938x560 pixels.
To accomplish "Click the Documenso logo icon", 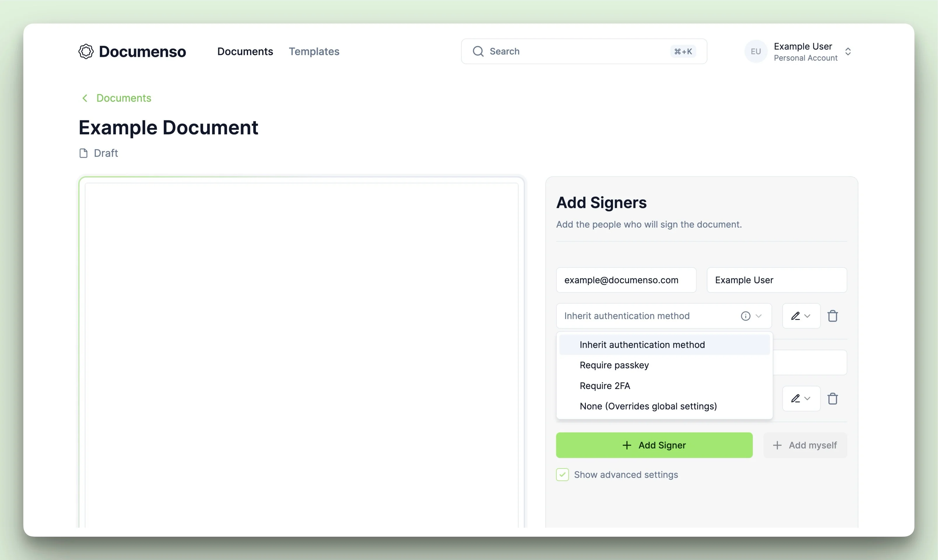I will point(85,51).
